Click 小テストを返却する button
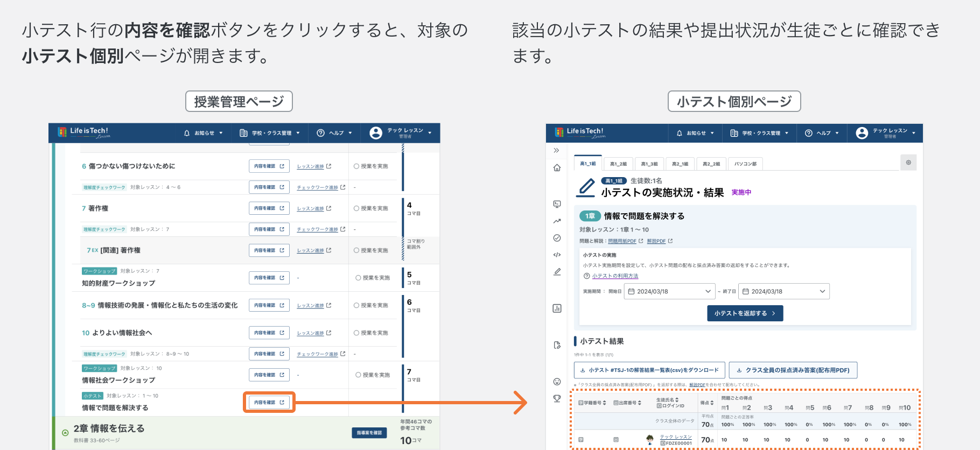 745,313
